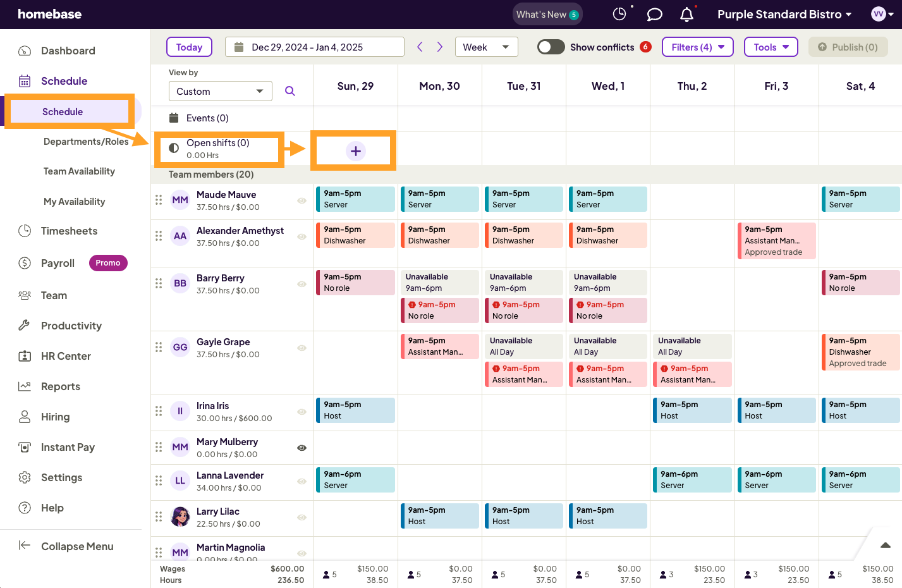Grab the drag handle next to Barry Berry
This screenshot has width=902, height=588.
point(159,284)
